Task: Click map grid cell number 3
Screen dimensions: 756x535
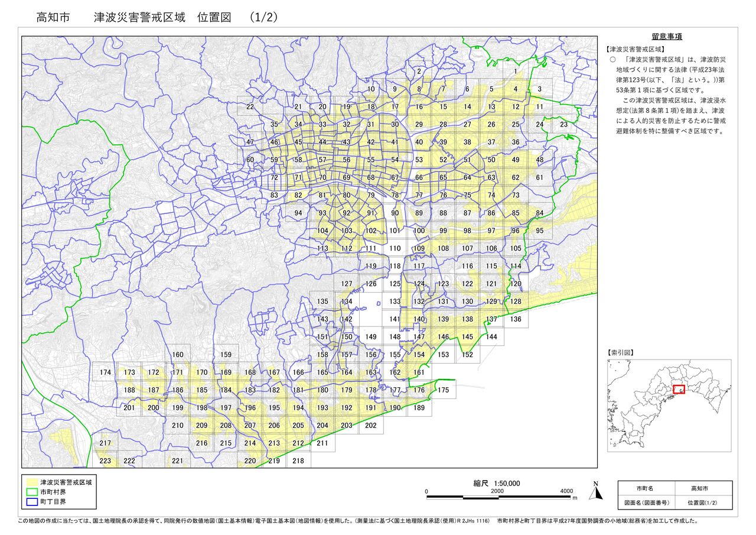Action: click(540, 89)
